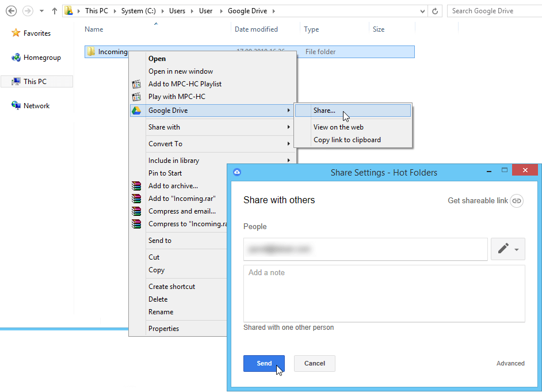Click the Homegroup icon
542x392 pixels.
16,58
